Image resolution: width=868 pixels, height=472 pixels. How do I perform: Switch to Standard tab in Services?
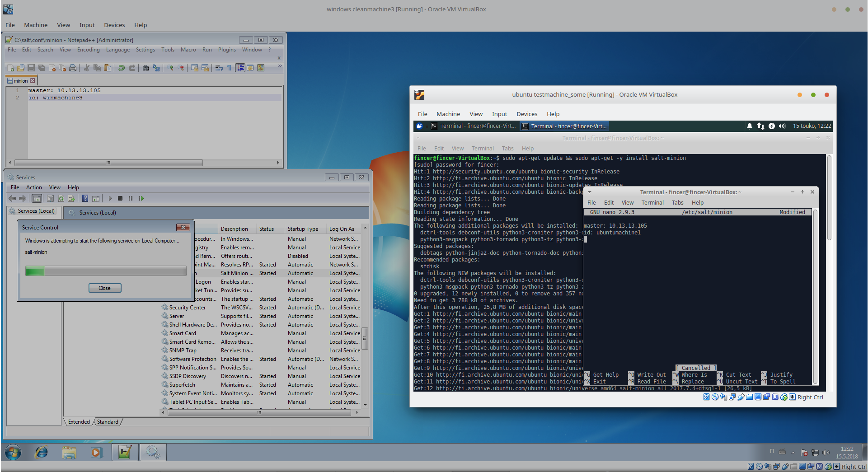pos(108,422)
